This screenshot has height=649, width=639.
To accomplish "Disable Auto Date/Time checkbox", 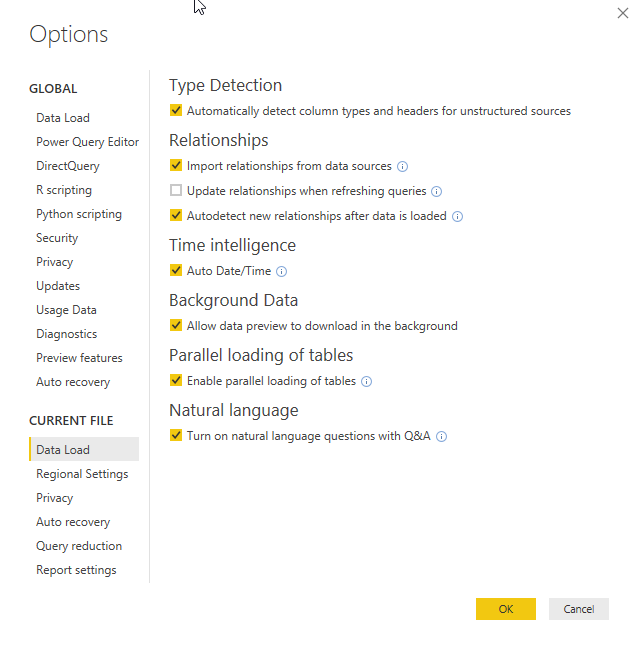I will 176,270.
